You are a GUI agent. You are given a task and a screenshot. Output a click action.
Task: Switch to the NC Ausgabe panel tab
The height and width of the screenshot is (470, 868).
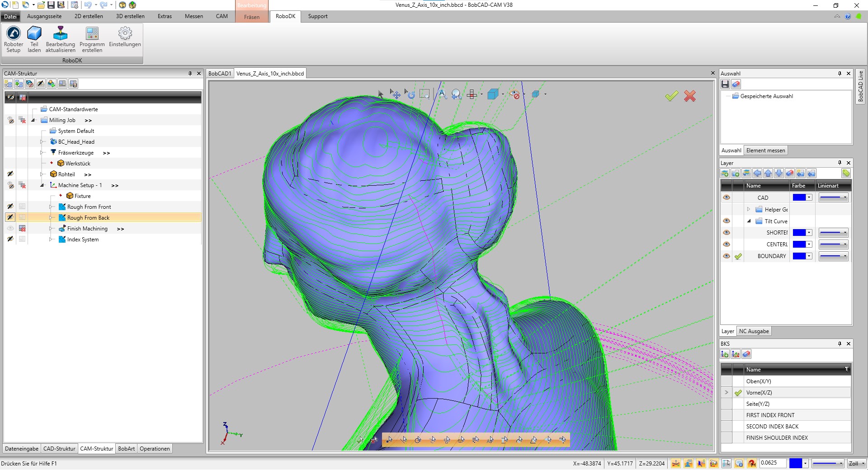pos(754,331)
